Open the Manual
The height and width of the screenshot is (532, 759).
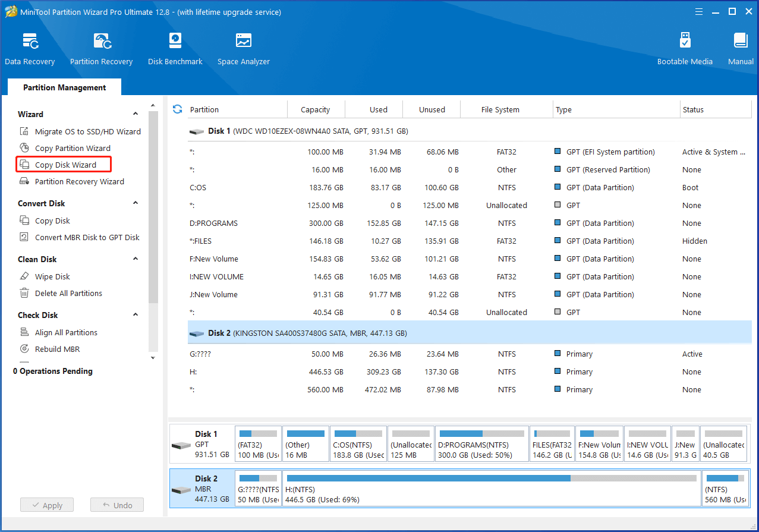pyautogui.click(x=741, y=49)
